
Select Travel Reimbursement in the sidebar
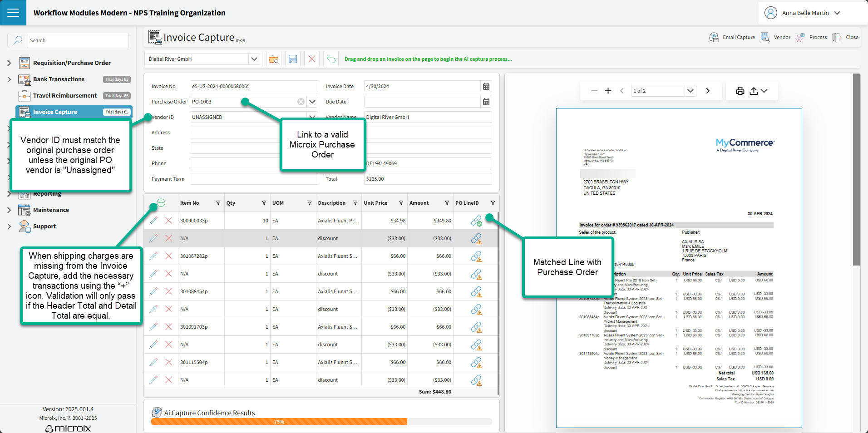64,96
